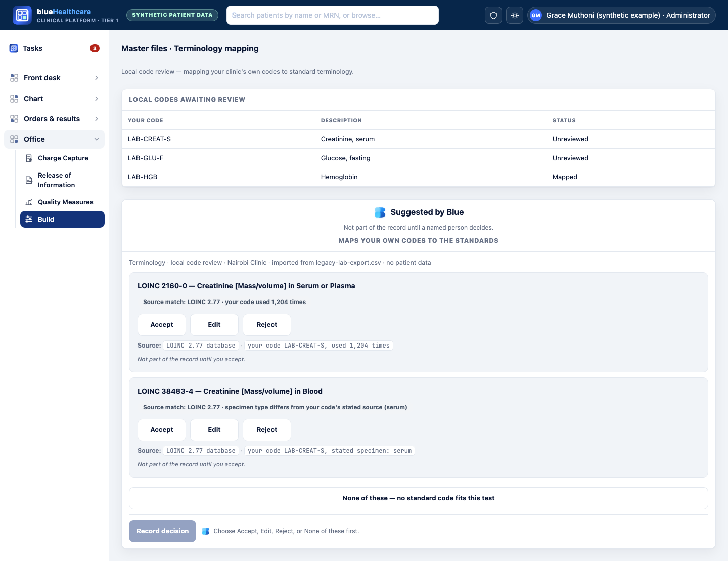Click the Chart grid icon
This screenshot has height=561, width=728.
14,99
